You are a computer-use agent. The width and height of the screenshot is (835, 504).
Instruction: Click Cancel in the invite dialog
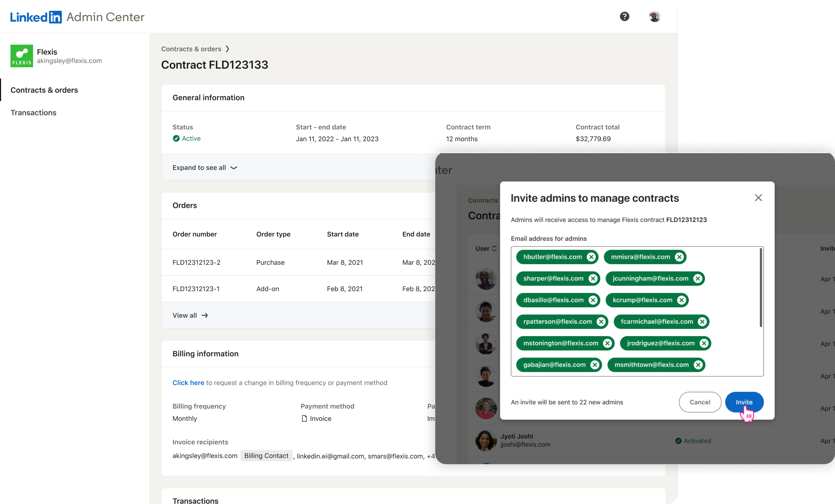700,402
